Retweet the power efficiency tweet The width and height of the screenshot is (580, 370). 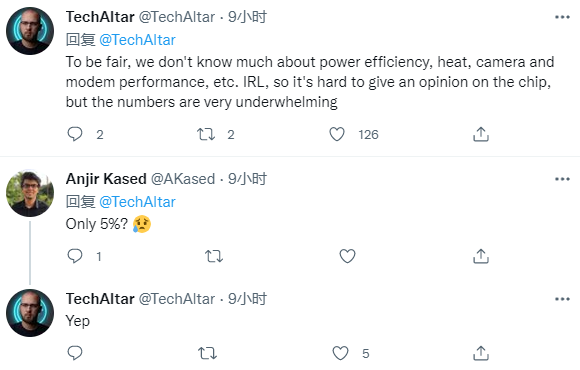[206, 134]
